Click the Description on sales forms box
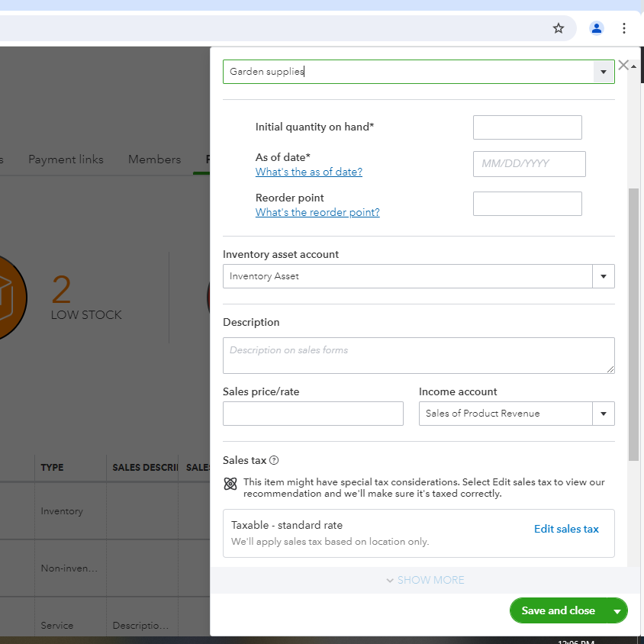The width and height of the screenshot is (644, 644). coord(418,356)
